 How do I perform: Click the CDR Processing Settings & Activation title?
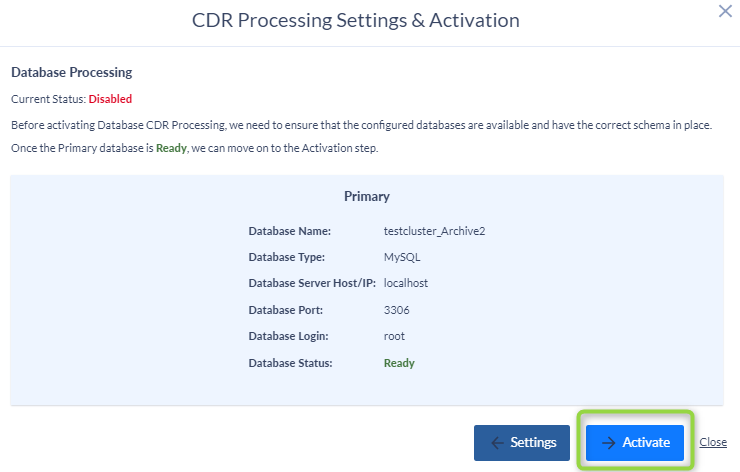click(356, 20)
